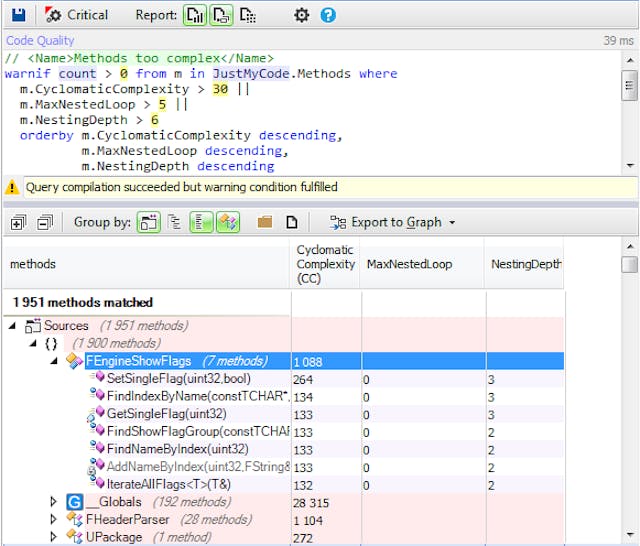Toggle the second Report option icon

click(x=221, y=15)
